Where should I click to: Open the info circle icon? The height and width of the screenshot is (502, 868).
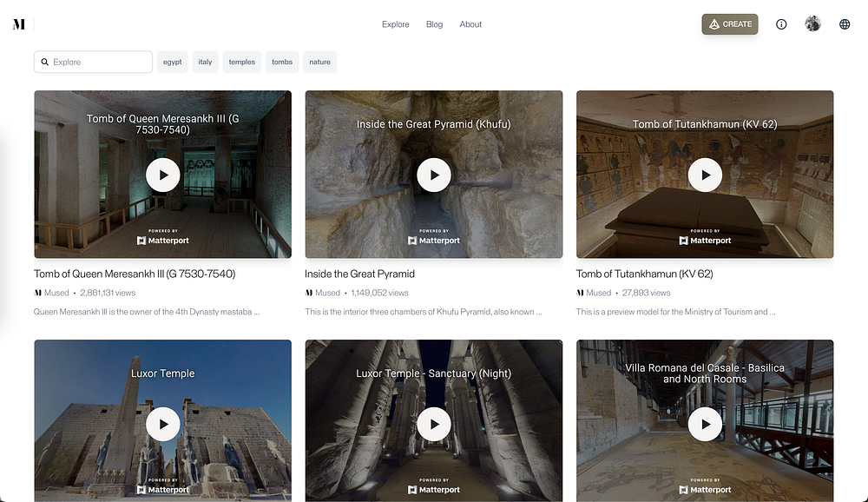(781, 24)
